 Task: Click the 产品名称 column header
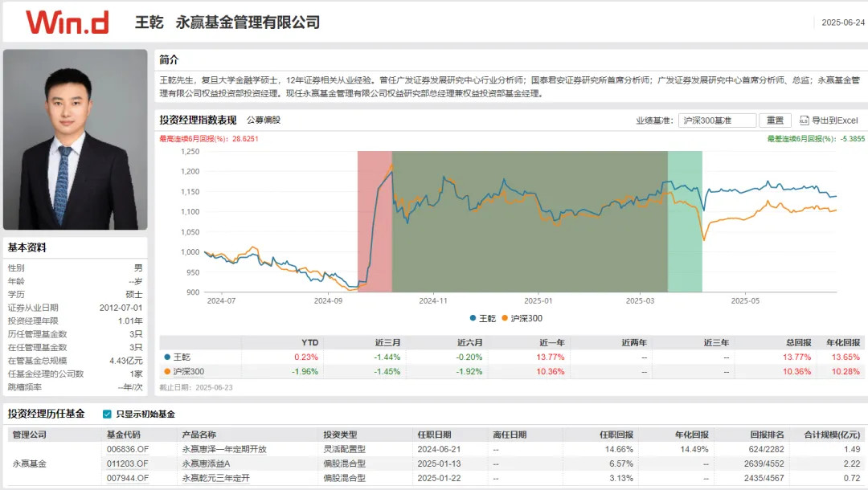click(x=199, y=435)
